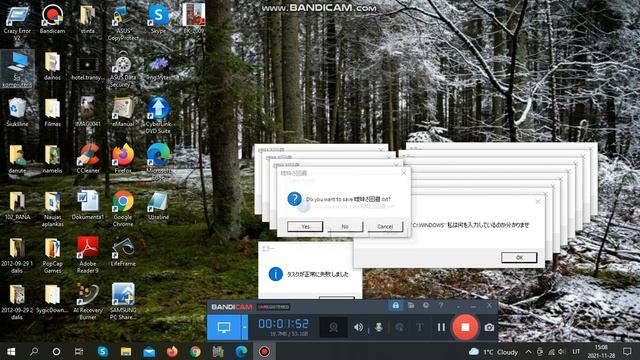This screenshot has width=640, height=360.
Task: Open the hotel.transy video file
Action: 88,69
